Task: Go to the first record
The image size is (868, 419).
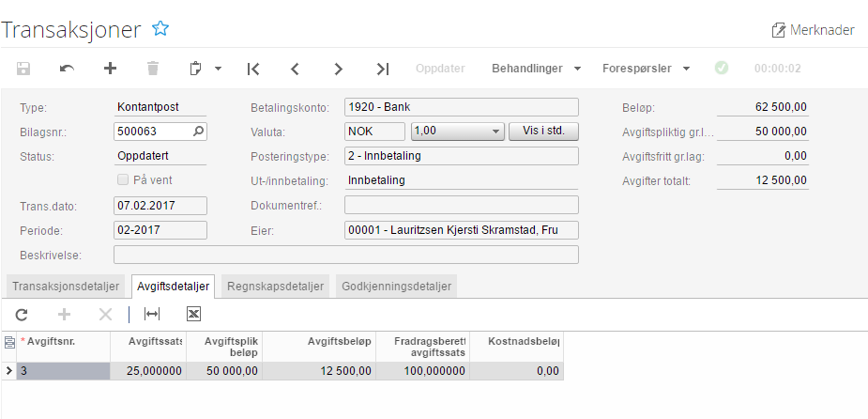Action: click(x=252, y=69)
